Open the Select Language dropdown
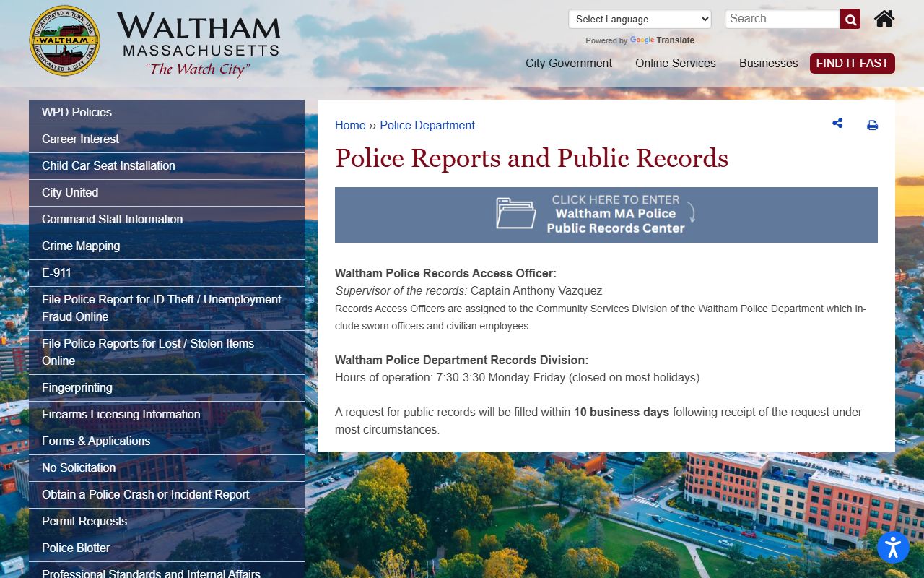Screen dimensions: 924x578 pos(640,19)
